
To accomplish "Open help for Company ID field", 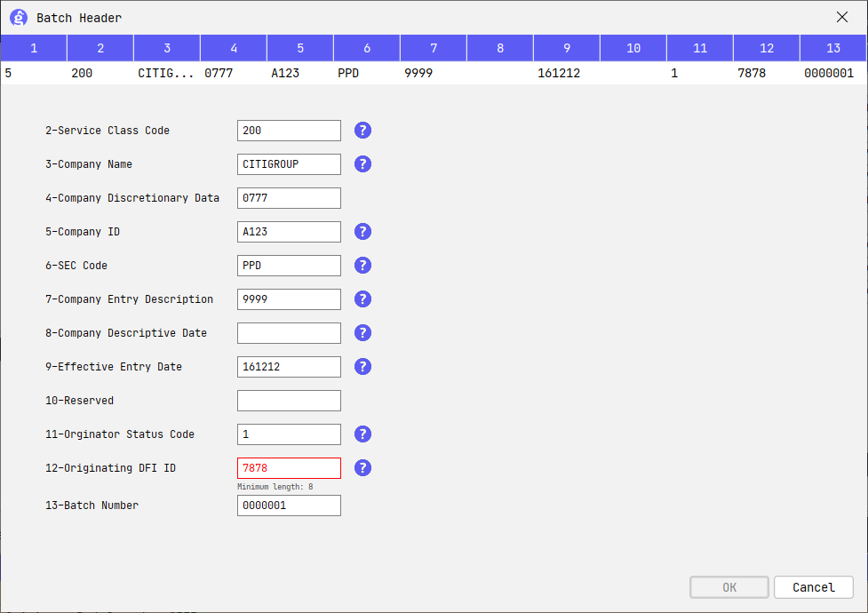I will click(362, 231).
